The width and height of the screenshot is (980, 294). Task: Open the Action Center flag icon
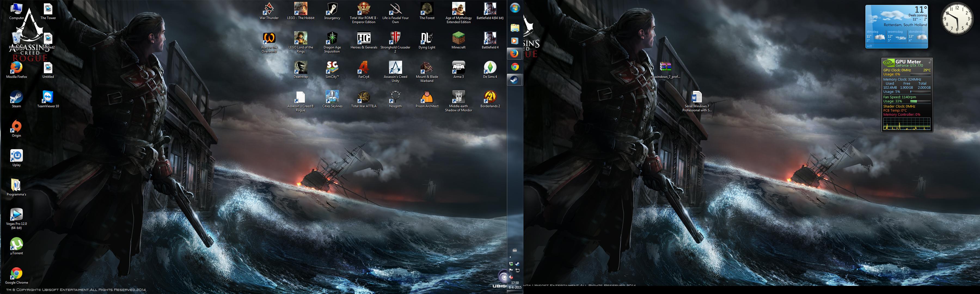(x=511, y=270)
